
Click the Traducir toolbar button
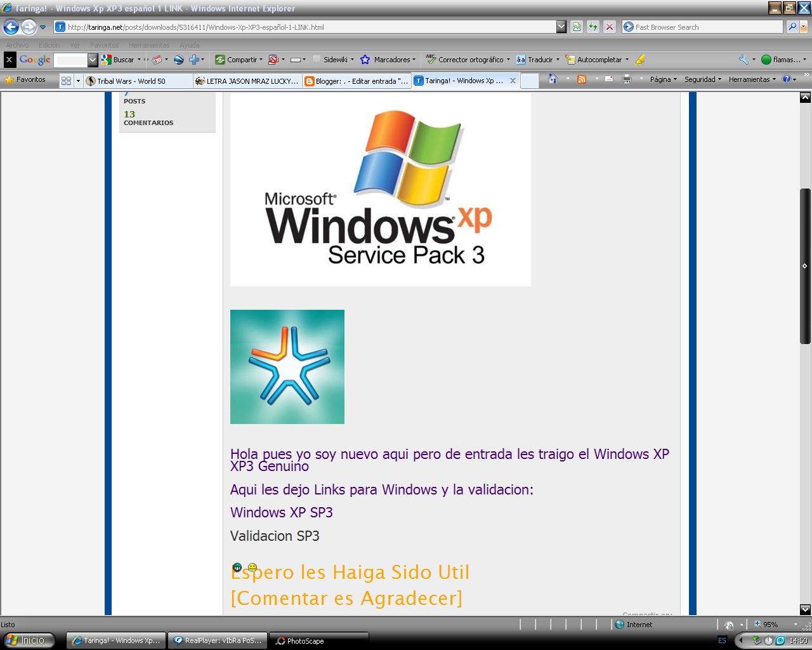coord(537,60)
